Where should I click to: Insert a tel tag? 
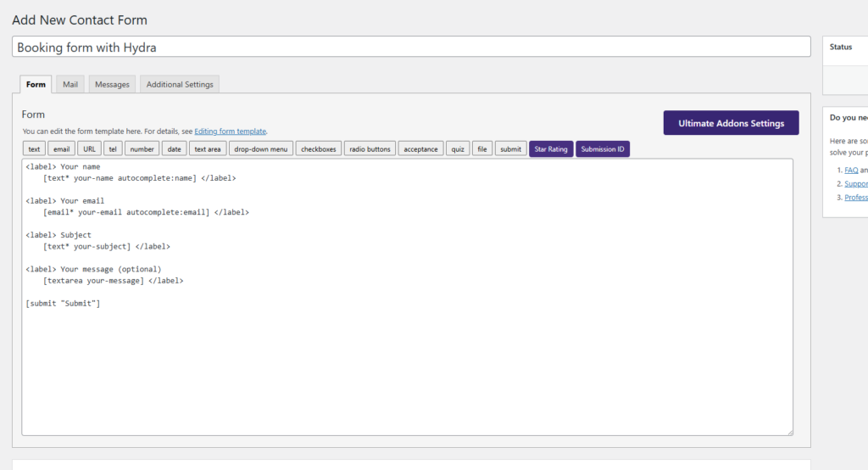(x=113, y=149)
